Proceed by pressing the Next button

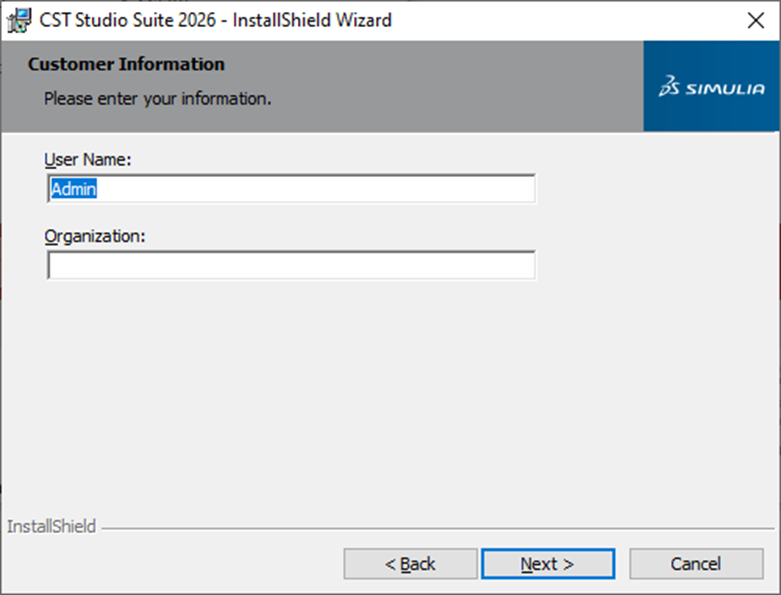tap(547, 564)
